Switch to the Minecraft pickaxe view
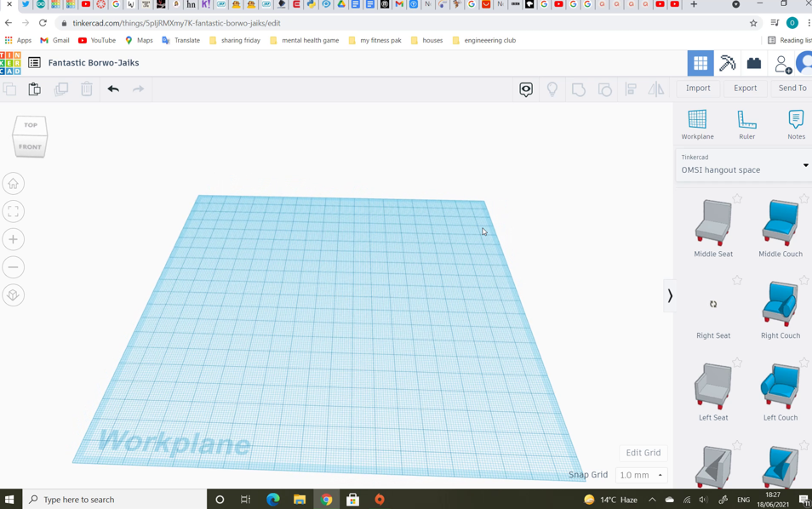Screen dimensions: 812x509 [x=728, y=63]
